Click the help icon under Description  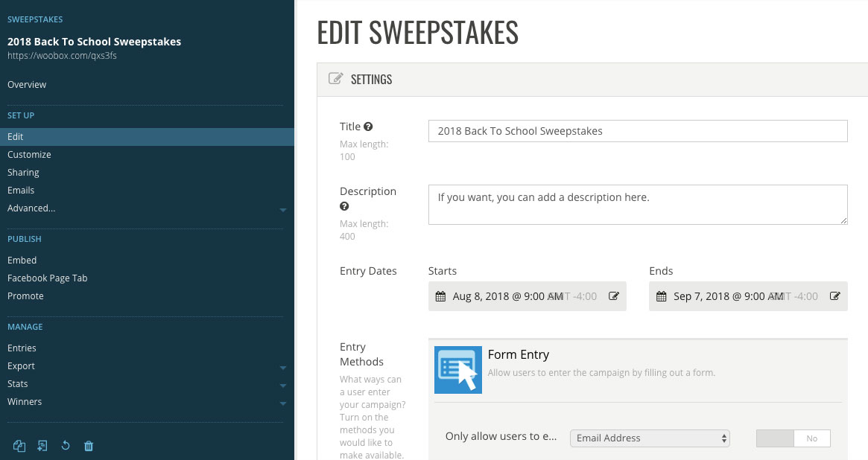(x=344, y=206)
